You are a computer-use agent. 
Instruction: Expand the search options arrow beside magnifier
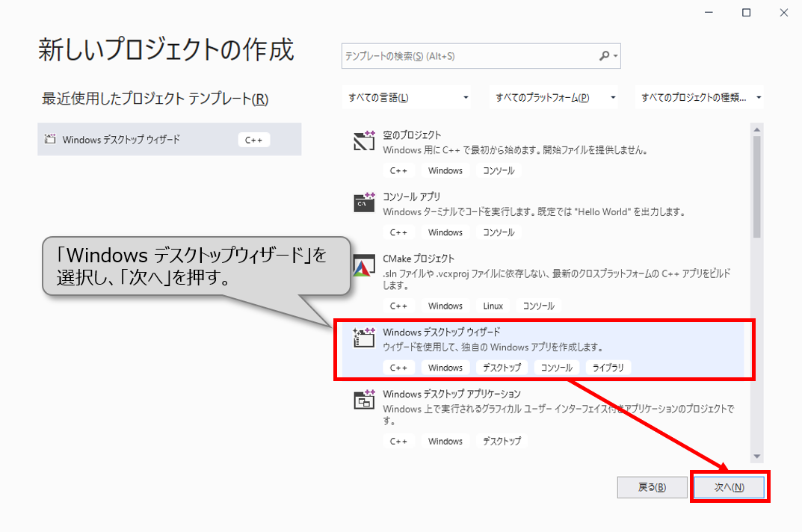coord(615,56)
